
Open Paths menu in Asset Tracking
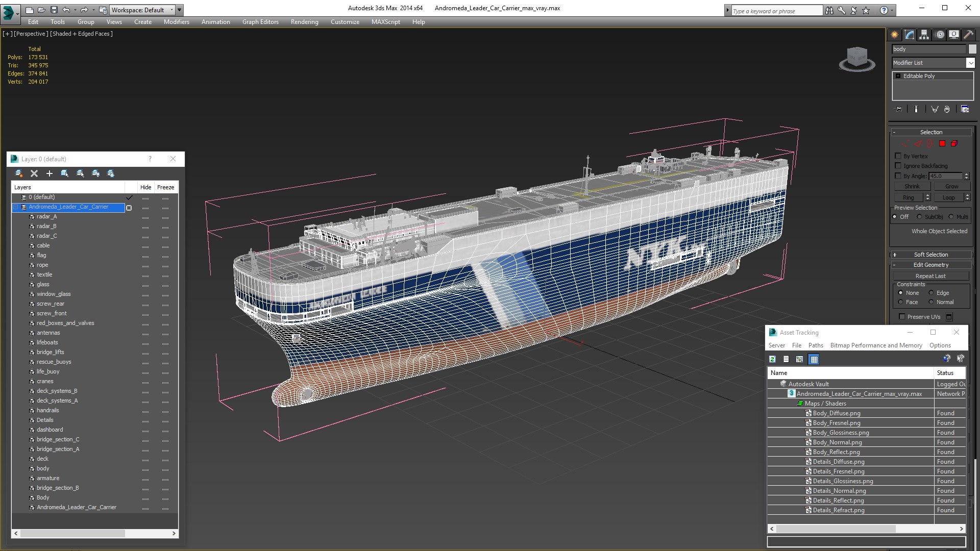[816, 345]
